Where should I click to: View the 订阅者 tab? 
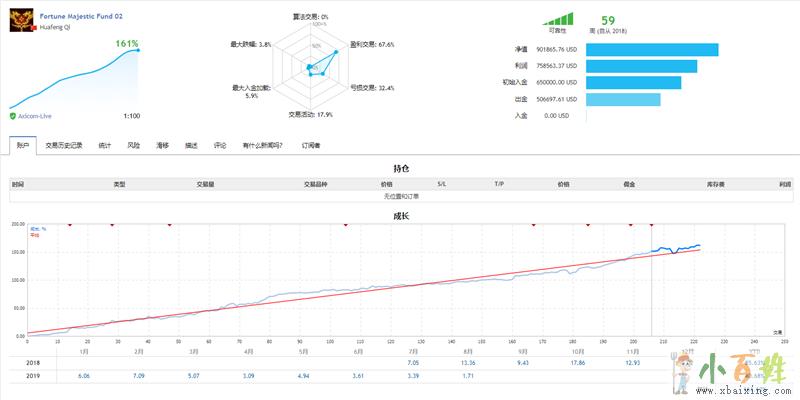pyautogui.click(x=311, y=145)
